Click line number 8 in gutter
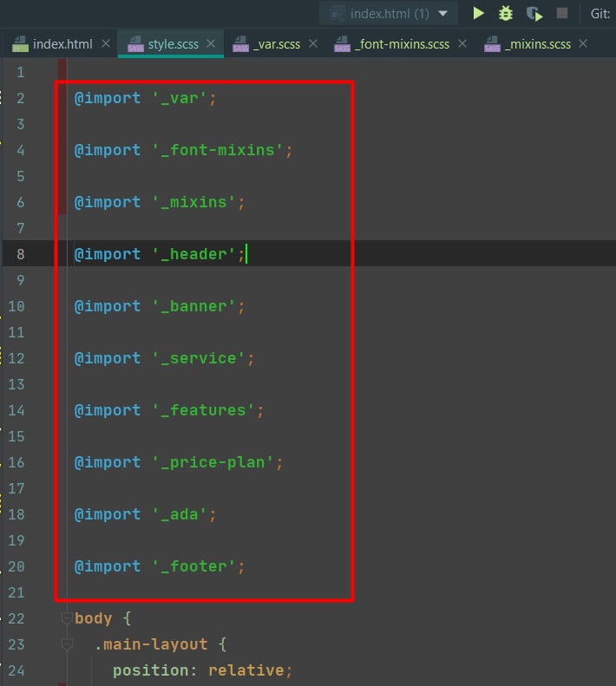 21,254
